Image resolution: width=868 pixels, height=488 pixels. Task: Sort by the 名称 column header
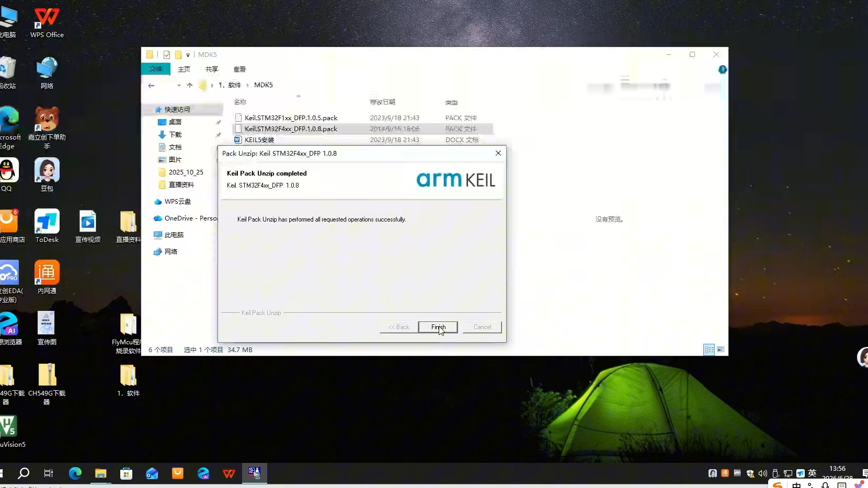tap(240, 102)
